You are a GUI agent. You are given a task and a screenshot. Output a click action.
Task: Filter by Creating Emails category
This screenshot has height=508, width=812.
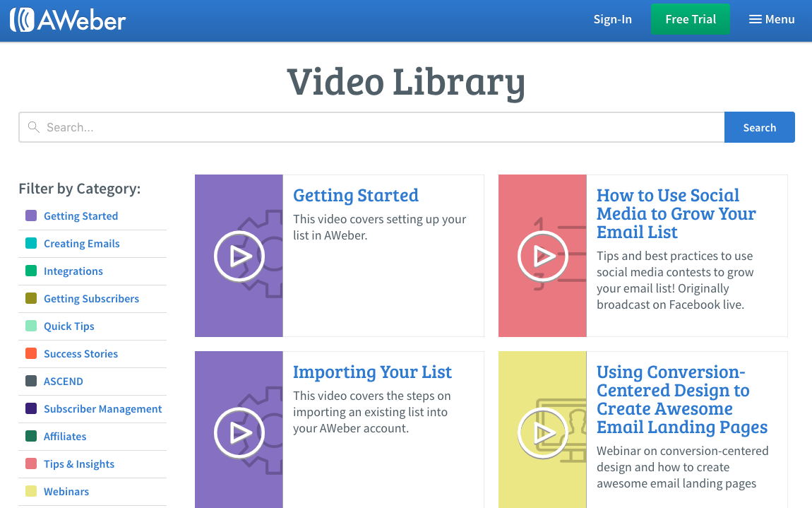tap(81, 244)
